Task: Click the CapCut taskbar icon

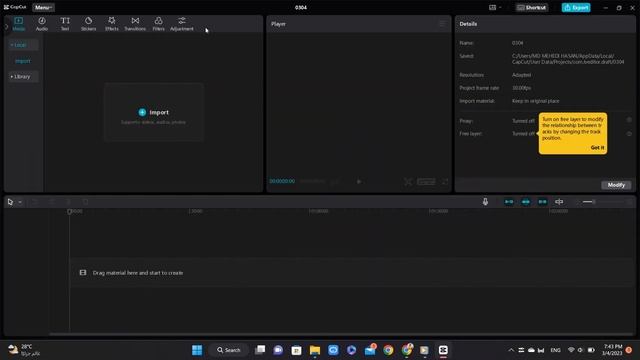Action: (x=443, y=350)
